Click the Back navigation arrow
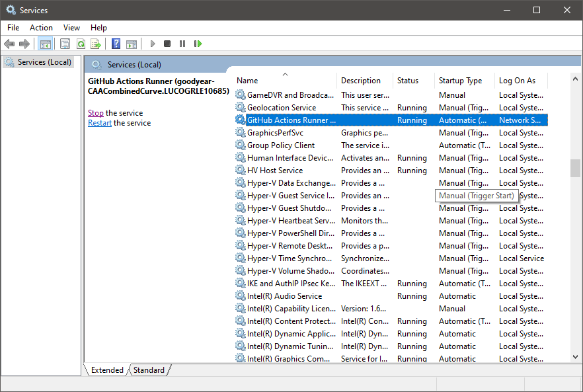This screenshot has width=583, height=392. (9, 44)
